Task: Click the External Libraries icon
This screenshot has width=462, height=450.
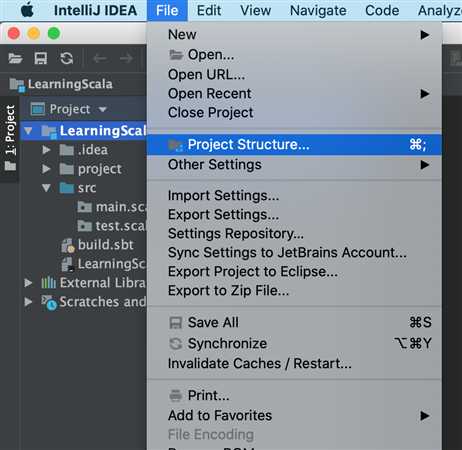Action: tap(48, 283)
